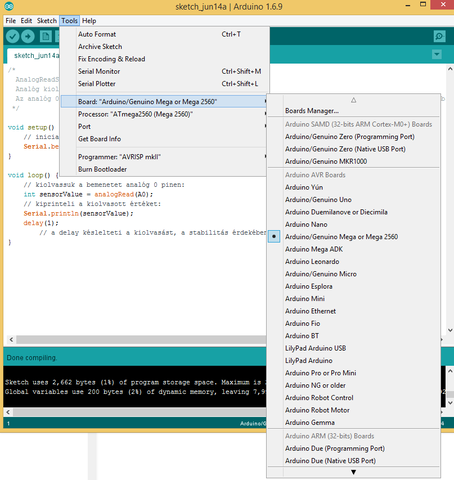Click the analogRead(A0) code line

pyautogui.click(x=88, y=194)
